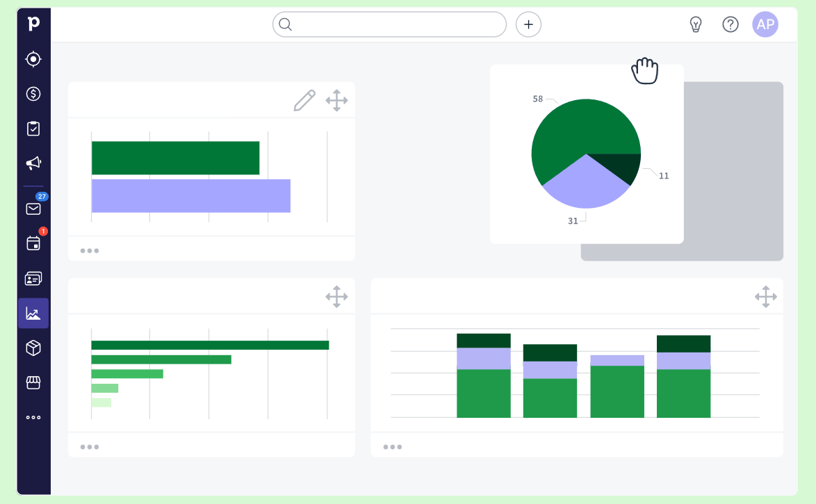Viewport: 816px width, 504px height.
Task: Click move handle on bottom-left funnel chart
Action: pos(336,297)
